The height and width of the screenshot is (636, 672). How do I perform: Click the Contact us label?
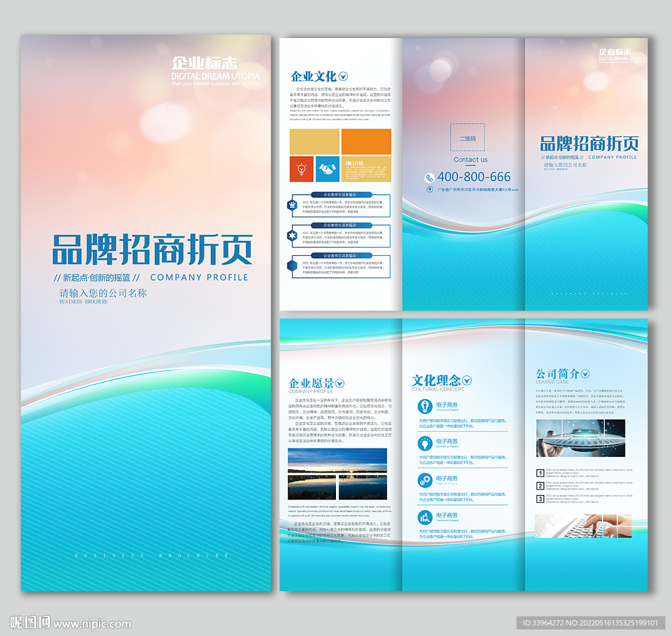[471, 159]
